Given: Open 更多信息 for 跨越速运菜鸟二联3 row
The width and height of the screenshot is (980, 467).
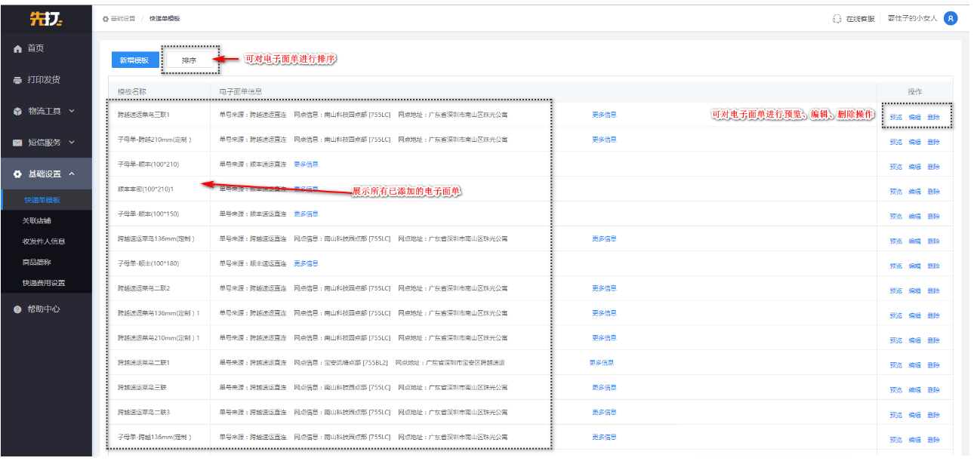Looking at the screenshot, I should coord(604,413).
